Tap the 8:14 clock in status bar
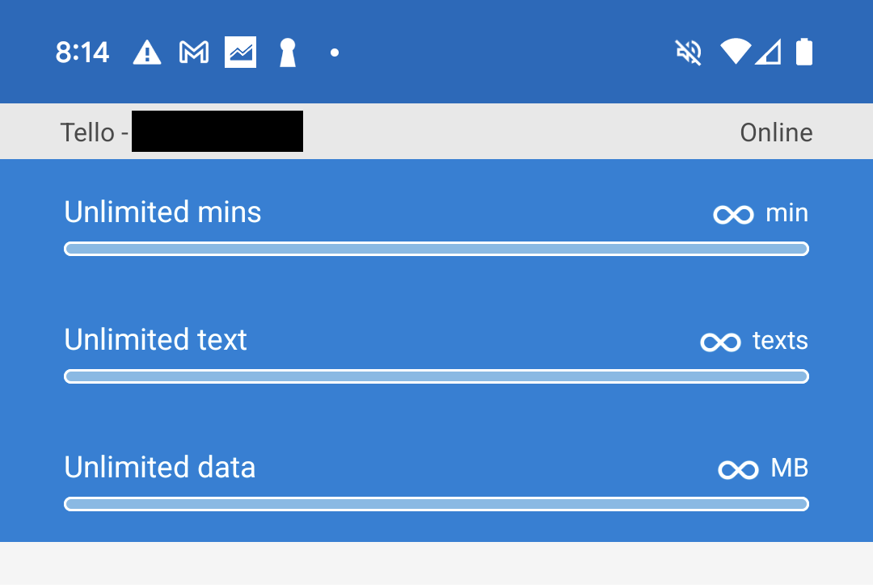This screenshot has height=588, width=873. click(x=82, y=53)
